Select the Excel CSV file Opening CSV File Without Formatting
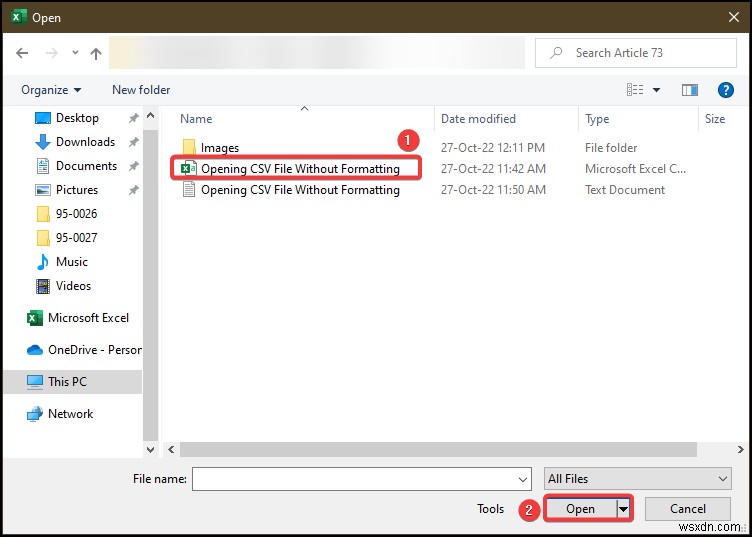 [x=300, y=169]
